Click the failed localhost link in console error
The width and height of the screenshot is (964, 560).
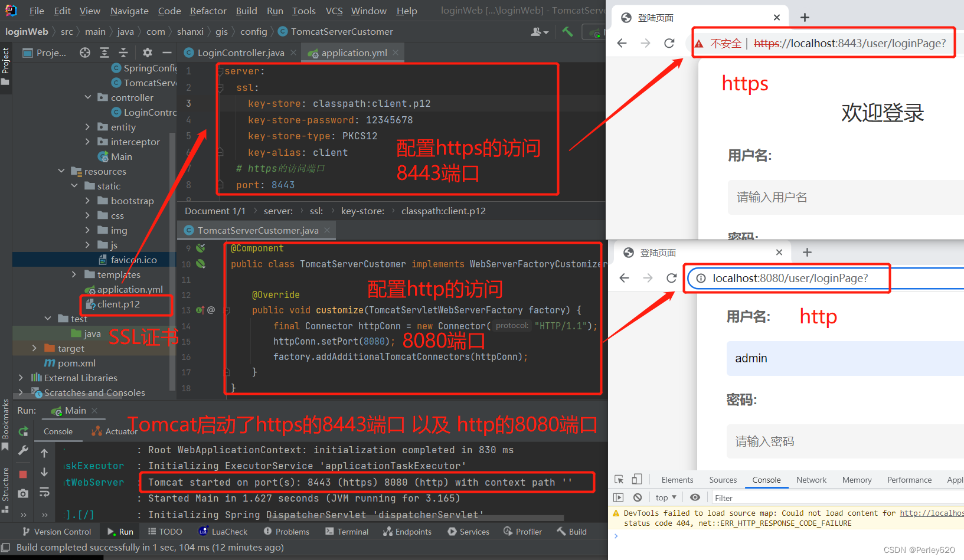[932, 513]
